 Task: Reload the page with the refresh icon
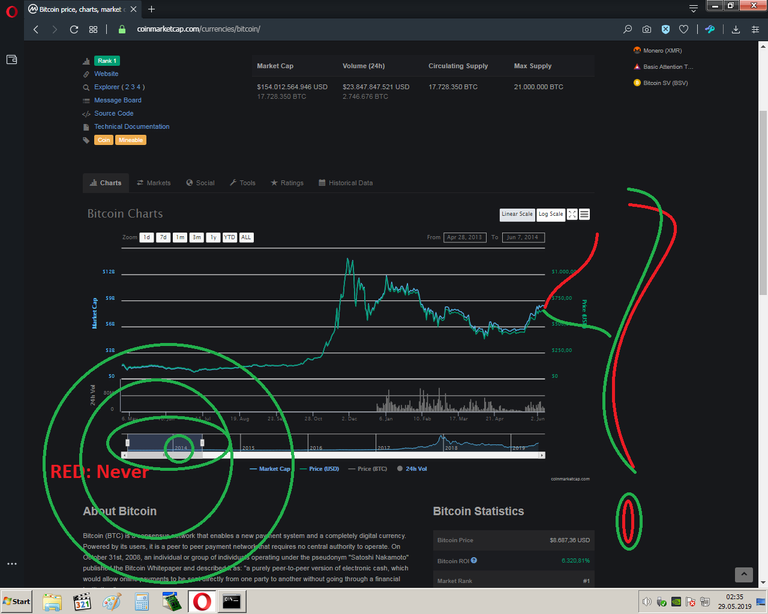coord(74,29)
